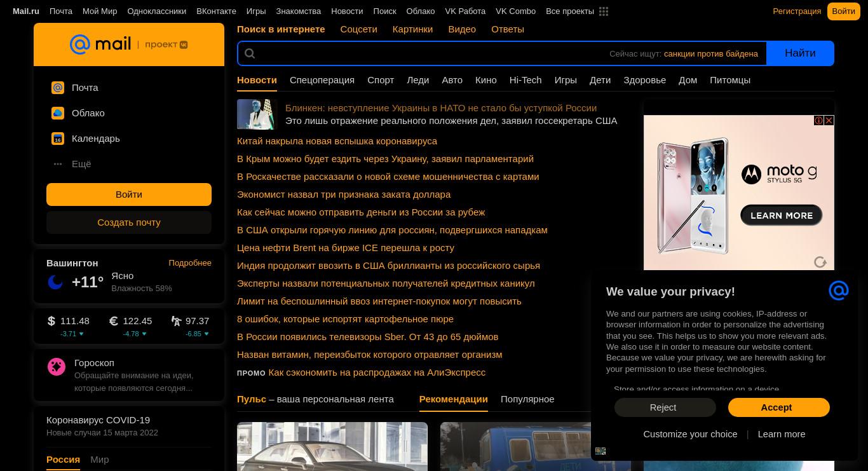Image resolution: width=868 pixels, height=471 pixels.
Task: Click the ad info icon
Action: [x=819, y=120]
